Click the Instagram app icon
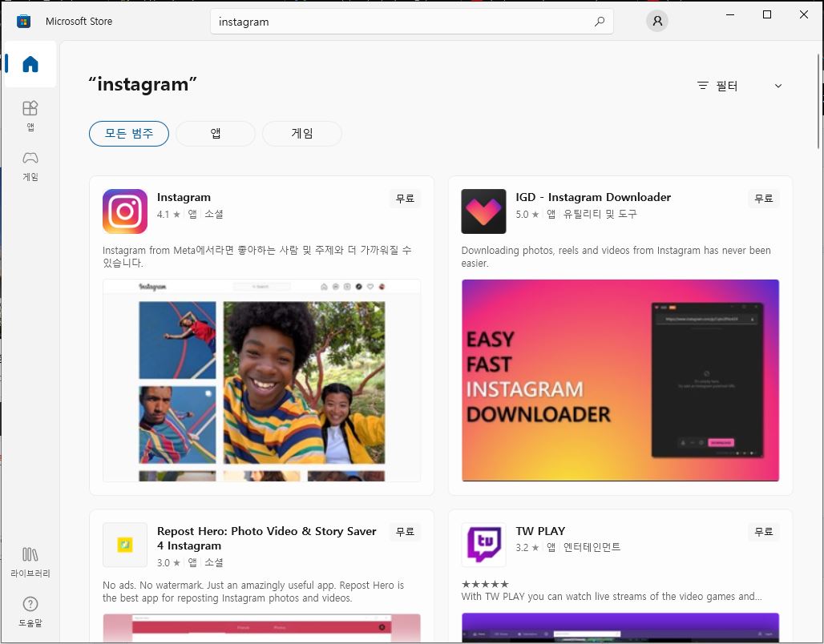 (x=125, y=211)
